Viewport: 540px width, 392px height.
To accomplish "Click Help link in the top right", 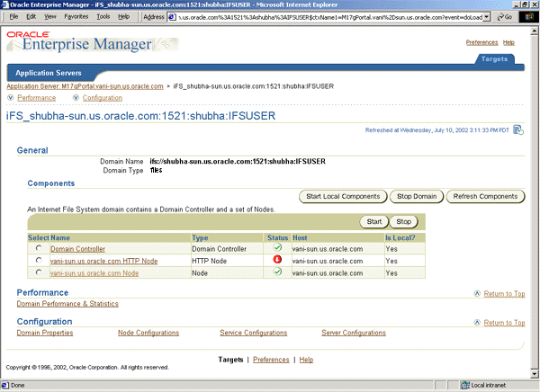I will [x=508, y=42].
